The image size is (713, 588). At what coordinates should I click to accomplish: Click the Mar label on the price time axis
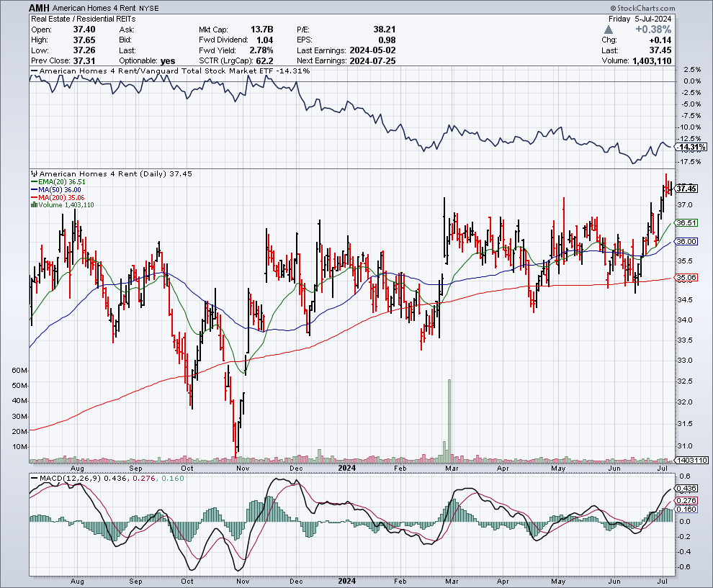451,468
